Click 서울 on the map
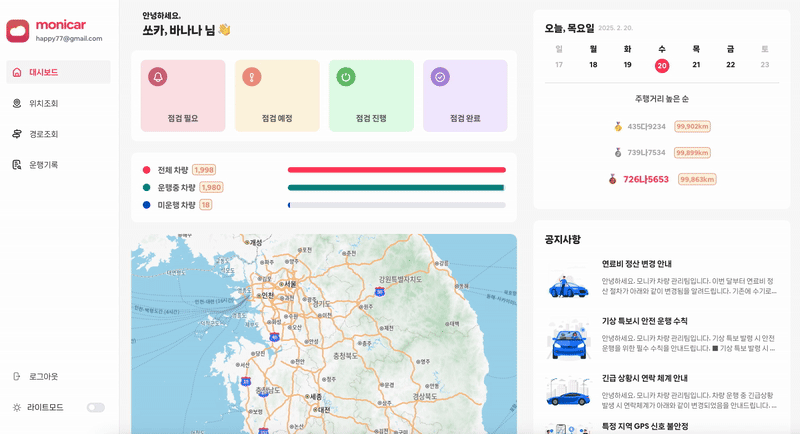The image size is (800, 434). coord(288,284)
